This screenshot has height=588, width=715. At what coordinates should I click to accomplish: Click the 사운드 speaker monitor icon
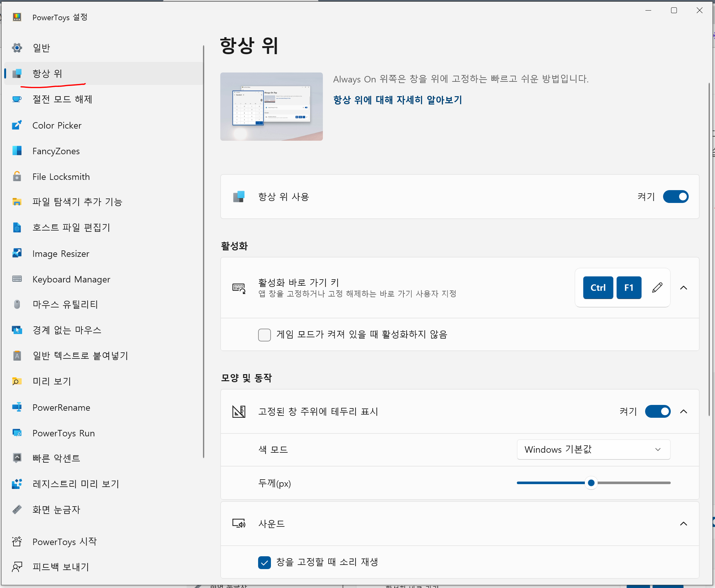coord(239,524)
